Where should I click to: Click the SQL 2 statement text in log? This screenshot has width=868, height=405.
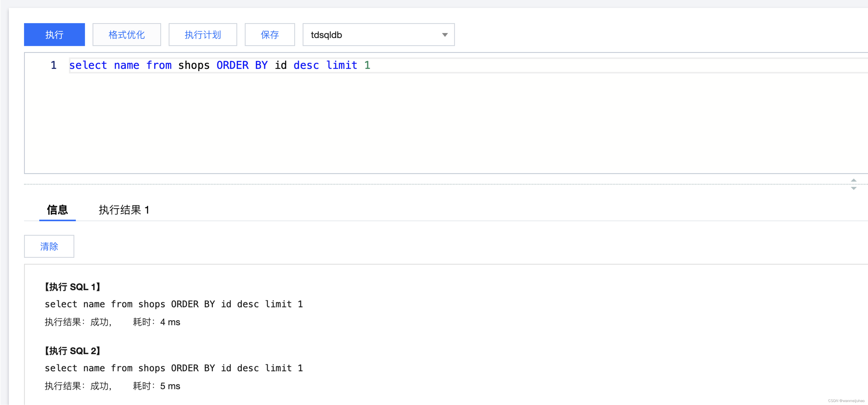(x=174, y=368)
